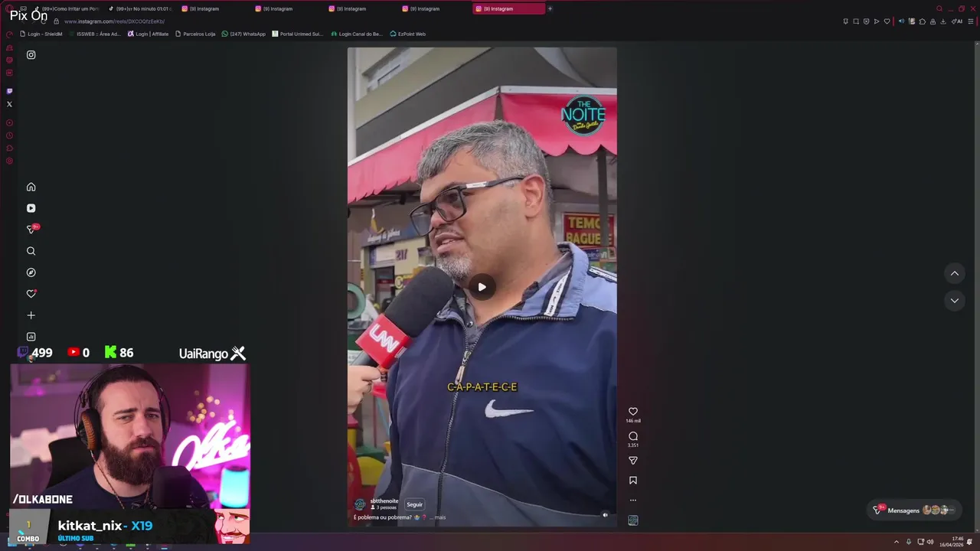Image resolution: width=980 pixels, height=551 pixels.
Task: Open the Parceiros Lolja bookmark
Action: point(195,34)
